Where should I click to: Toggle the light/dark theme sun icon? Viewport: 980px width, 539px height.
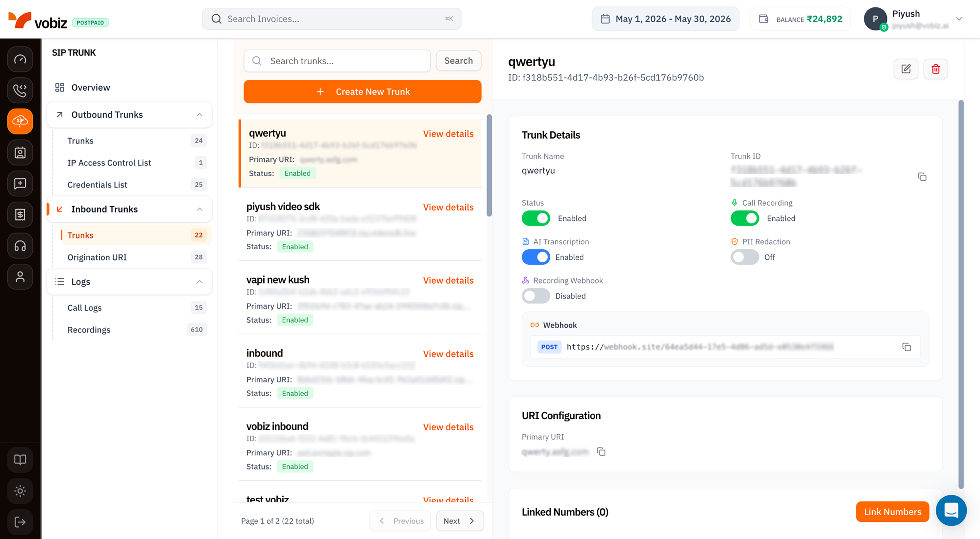pos(20,491)
